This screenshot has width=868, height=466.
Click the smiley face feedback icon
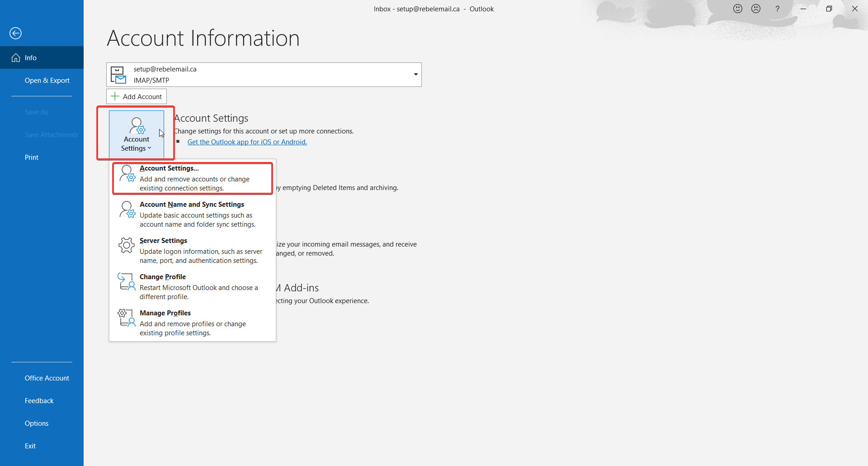(x=738, y=9)
